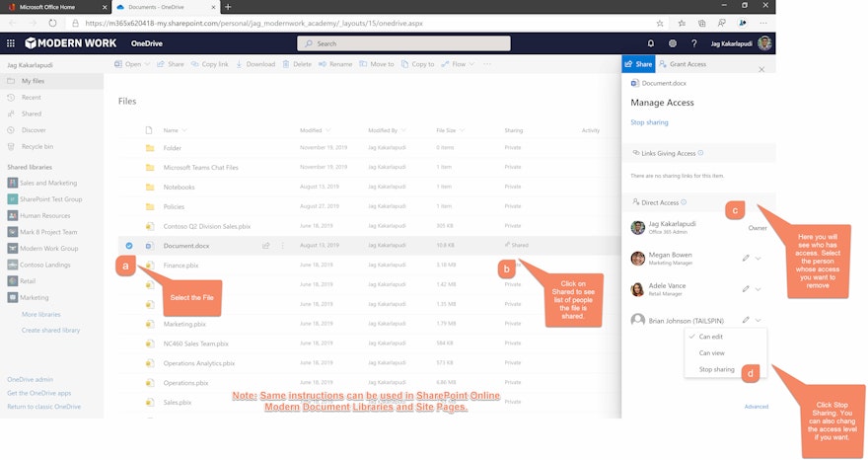
Task: Click the share icon on Document.docx row
Action: 266,246
